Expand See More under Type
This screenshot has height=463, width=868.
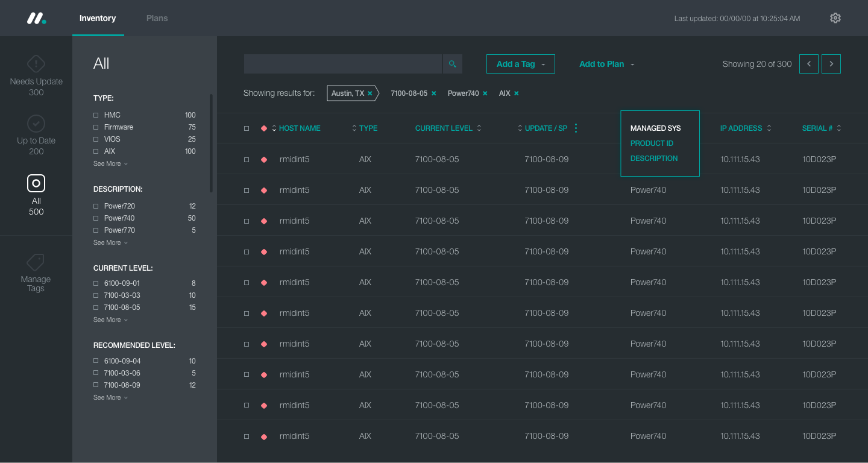coord(110,164)
